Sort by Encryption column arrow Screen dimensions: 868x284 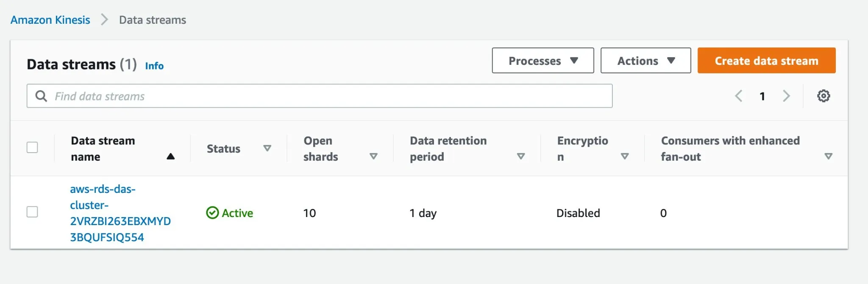pyautogui.click(x=624, y=156)
